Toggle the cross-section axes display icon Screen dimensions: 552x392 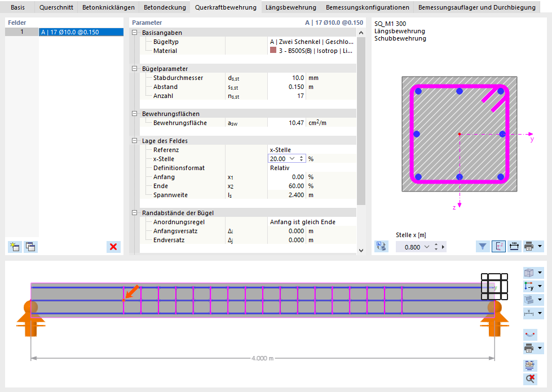(x=498, y=247)
